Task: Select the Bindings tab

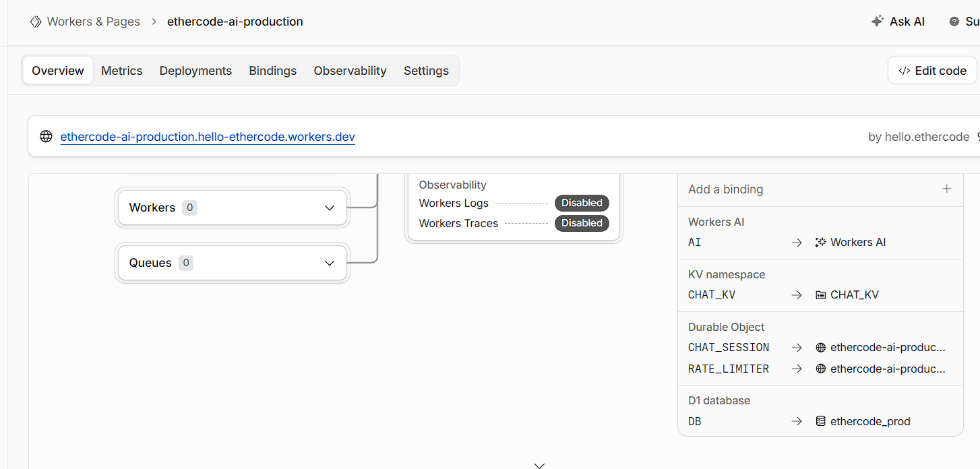Action: click(273, 71)
